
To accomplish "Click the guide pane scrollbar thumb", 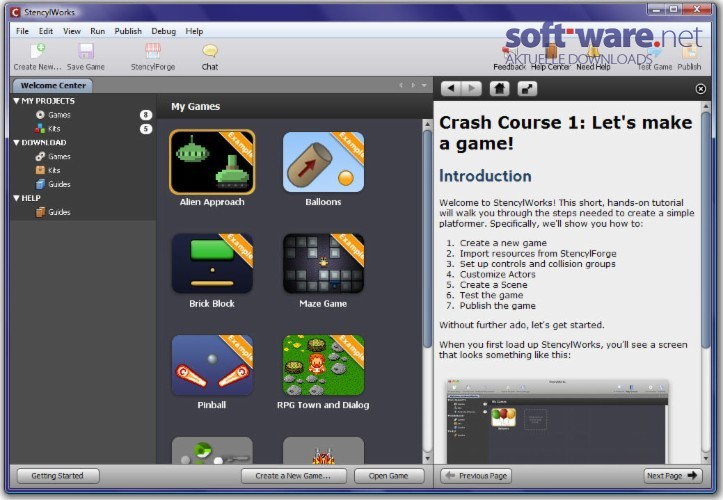I will click(x=706, y=229).
